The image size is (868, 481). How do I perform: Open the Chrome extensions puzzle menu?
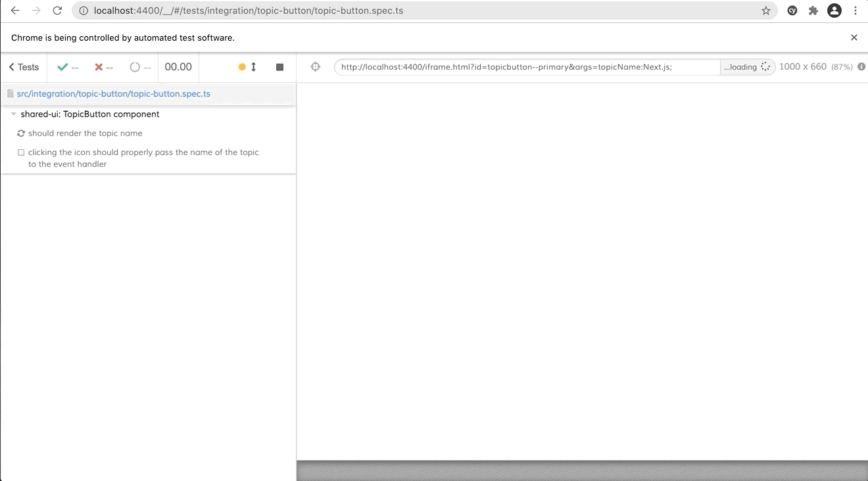click(813, 11)
